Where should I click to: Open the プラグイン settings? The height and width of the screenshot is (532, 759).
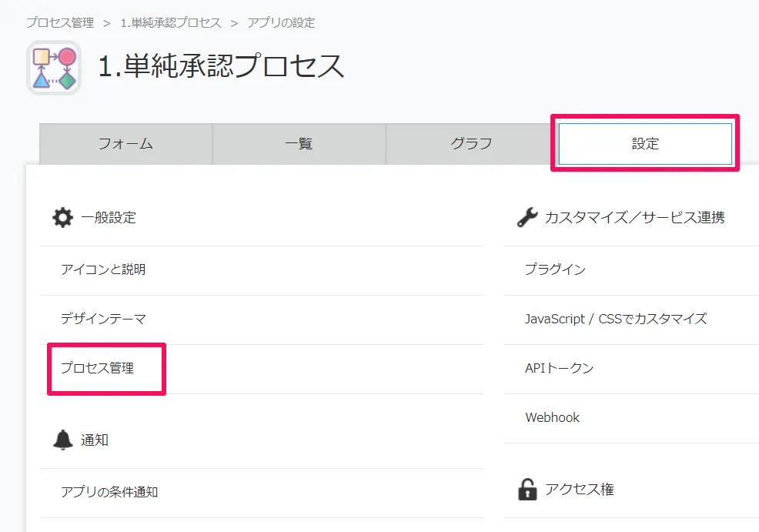(555, 269)
